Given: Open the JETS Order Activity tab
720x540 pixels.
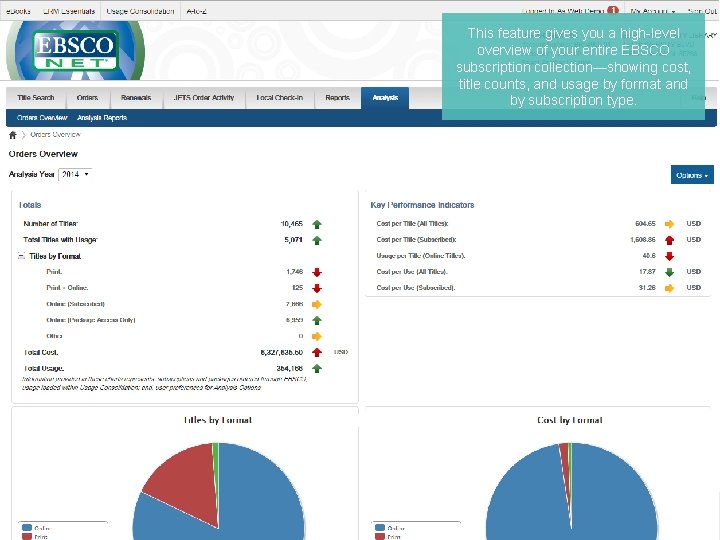Looking at the screenshot, I should [x=204, y=98].
